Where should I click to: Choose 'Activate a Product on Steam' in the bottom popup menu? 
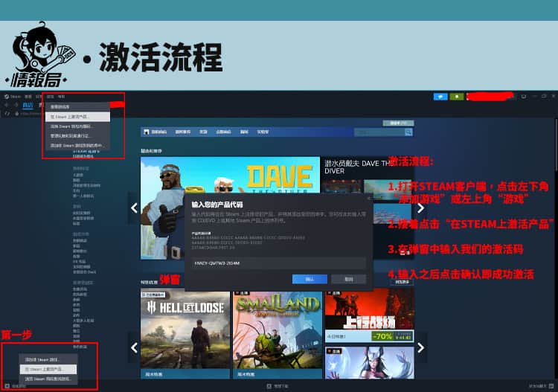[x=48, y=369]
